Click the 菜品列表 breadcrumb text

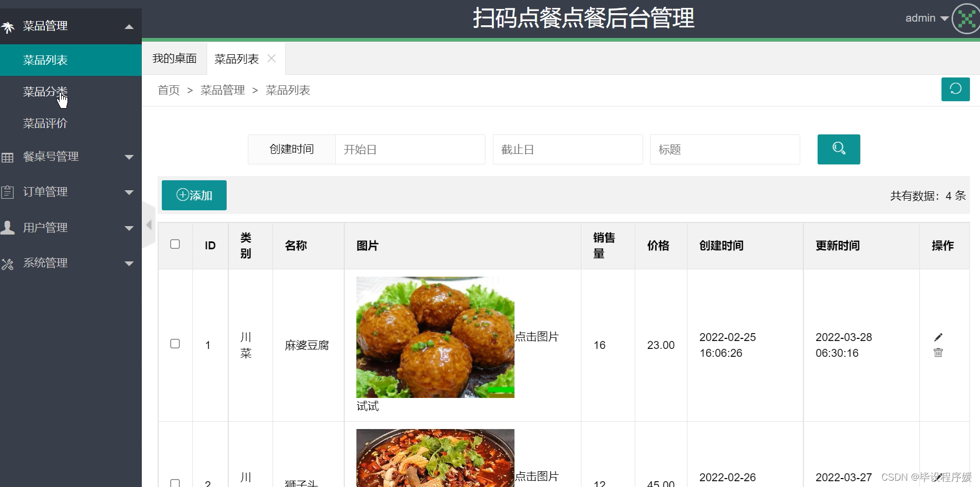coord(288,90)
